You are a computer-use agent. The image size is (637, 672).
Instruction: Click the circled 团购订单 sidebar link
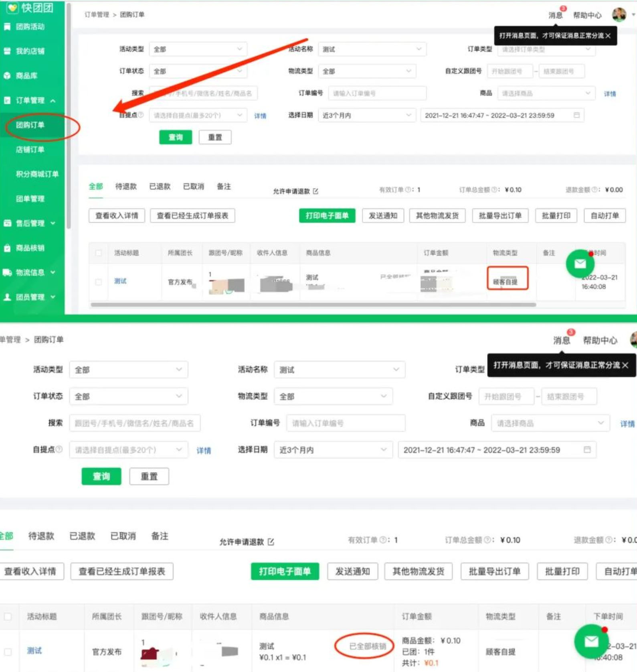(x=30, y=125)
